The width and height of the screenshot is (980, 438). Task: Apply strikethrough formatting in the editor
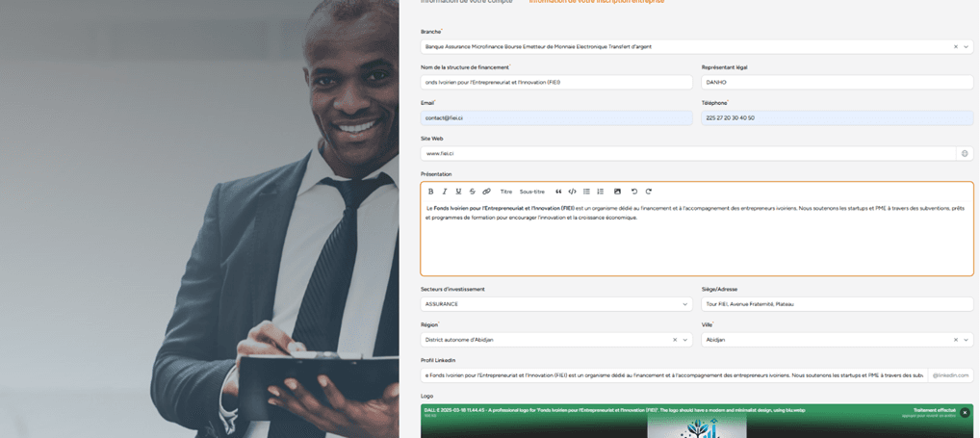click(472, 192)
